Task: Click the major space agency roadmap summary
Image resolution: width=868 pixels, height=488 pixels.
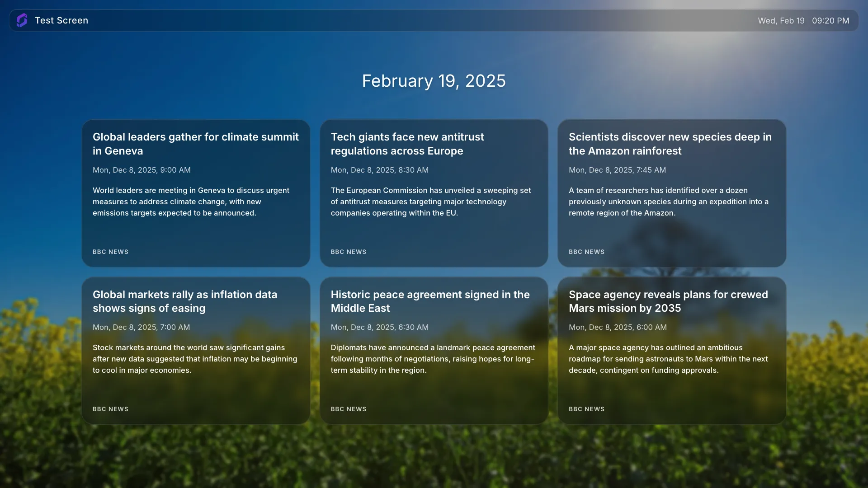Action: (668, 359)
